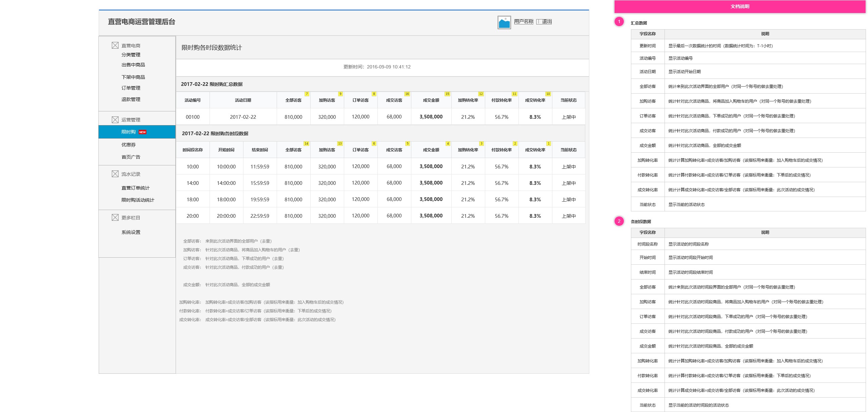Click yellow note marker 3 on period 加购转化率
This screenshot has width=868, height=412.
click(482, 144)
